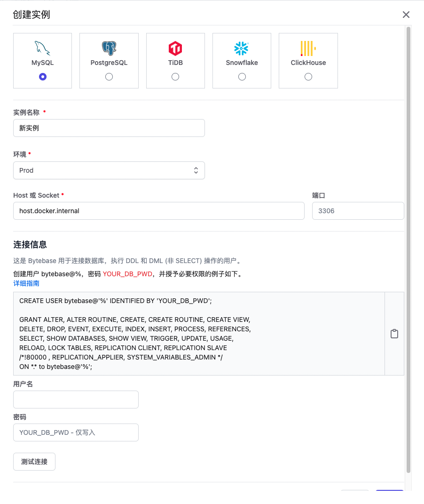Image resolution: width=424 pixels, height=504 pixels.
Task: Click the 端口 field with 3306 placeholder
Action: point(358,211)
